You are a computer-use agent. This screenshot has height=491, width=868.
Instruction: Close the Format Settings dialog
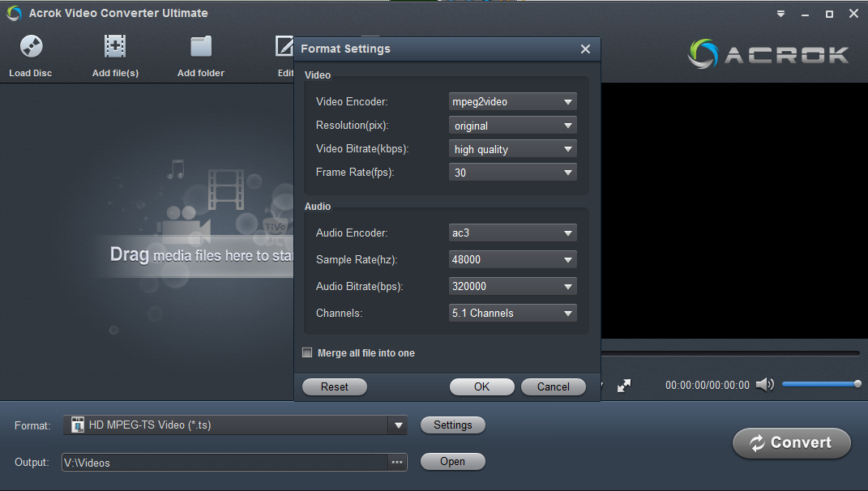tap(585, 49)
